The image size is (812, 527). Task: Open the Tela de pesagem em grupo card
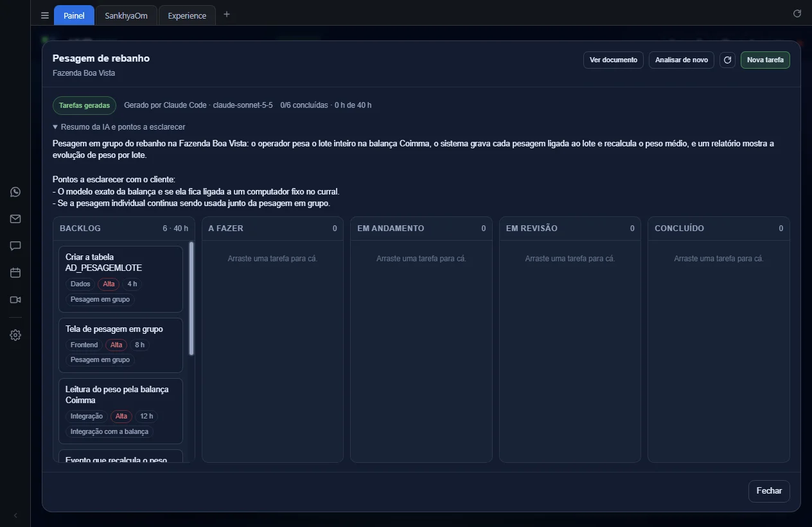point(121,345)
